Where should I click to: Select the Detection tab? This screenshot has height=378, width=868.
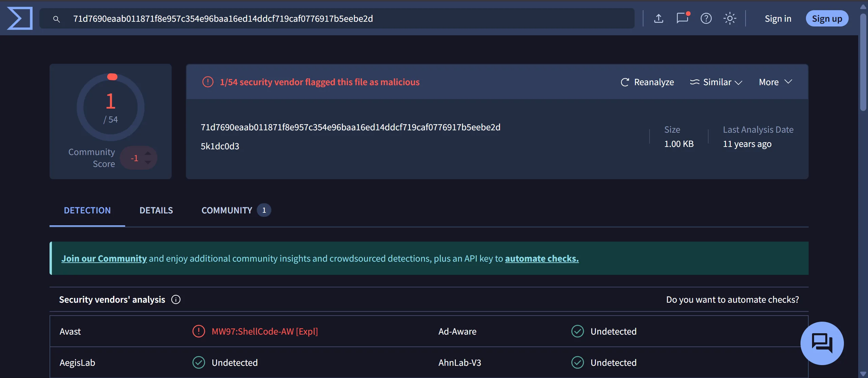pos(87,210)
